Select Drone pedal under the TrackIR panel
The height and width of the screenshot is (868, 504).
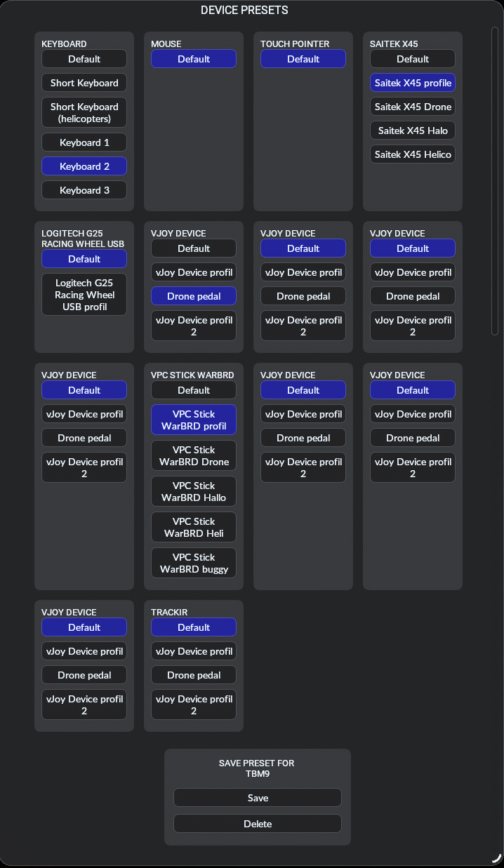coord(193,674)
